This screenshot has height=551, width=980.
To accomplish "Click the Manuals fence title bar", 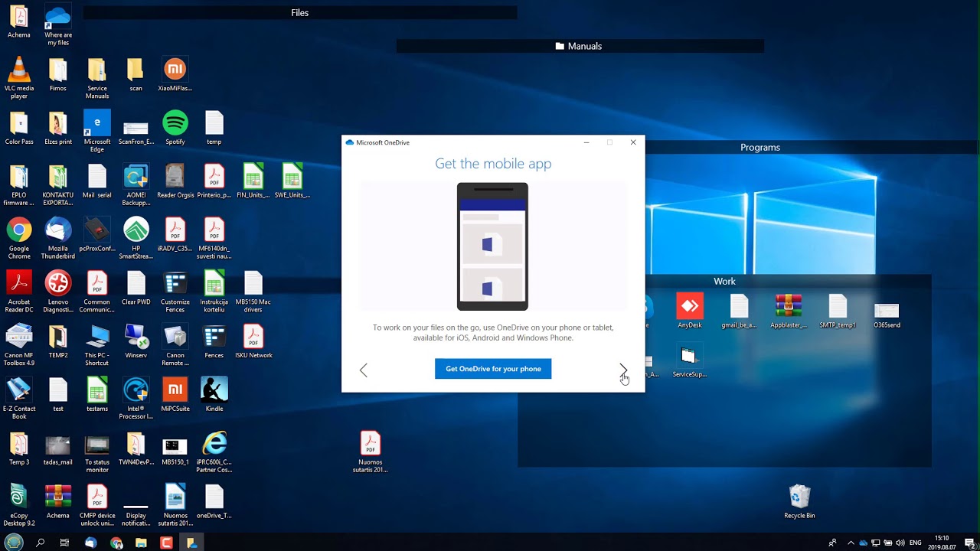I will 580,46.
